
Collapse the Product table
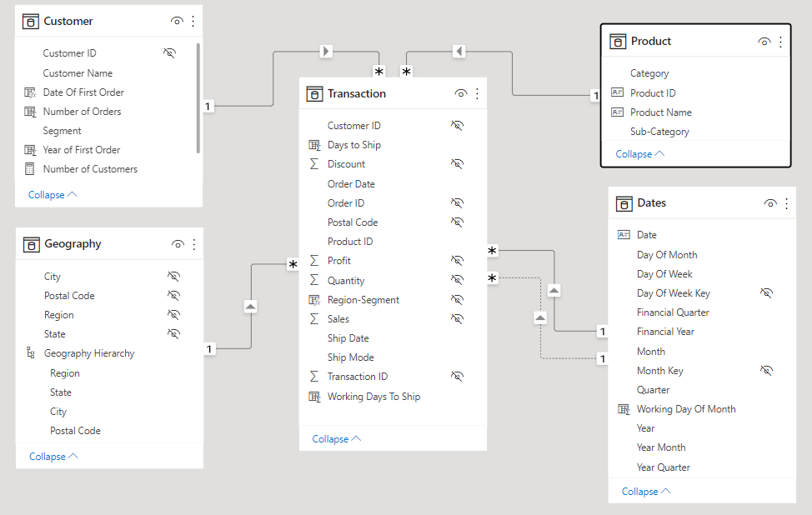coord(640,154)
